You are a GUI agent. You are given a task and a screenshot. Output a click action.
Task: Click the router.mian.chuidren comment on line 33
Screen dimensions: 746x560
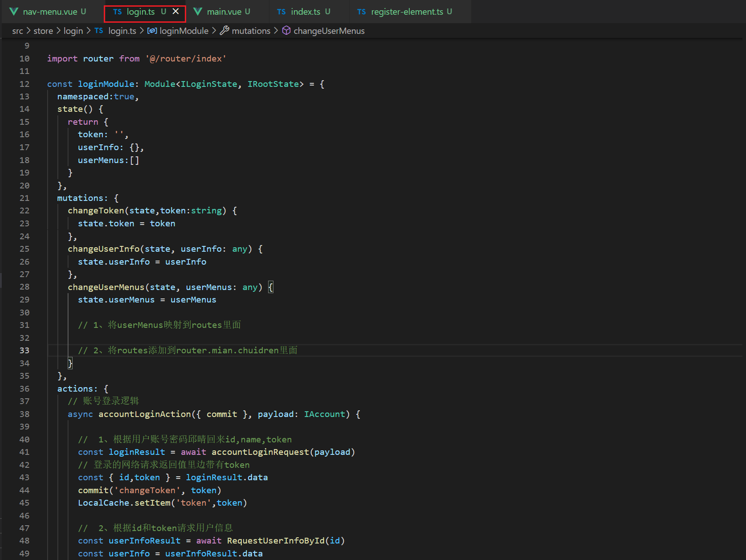click(x=188, y=351)
